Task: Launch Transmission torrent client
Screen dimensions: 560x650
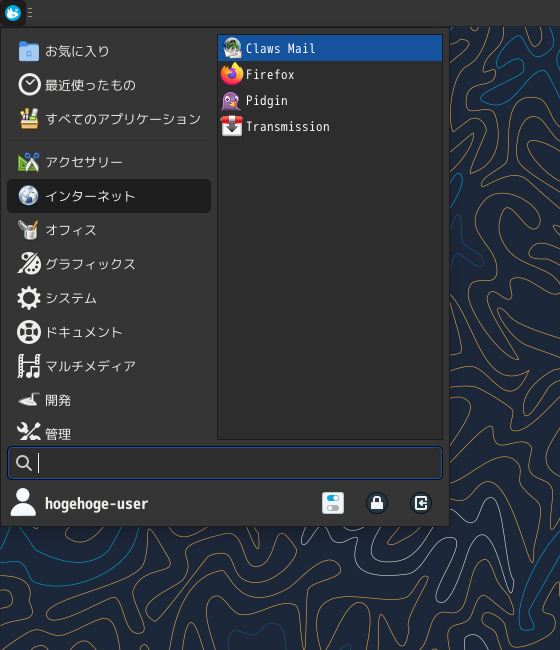Action: (x=330, y=126)
